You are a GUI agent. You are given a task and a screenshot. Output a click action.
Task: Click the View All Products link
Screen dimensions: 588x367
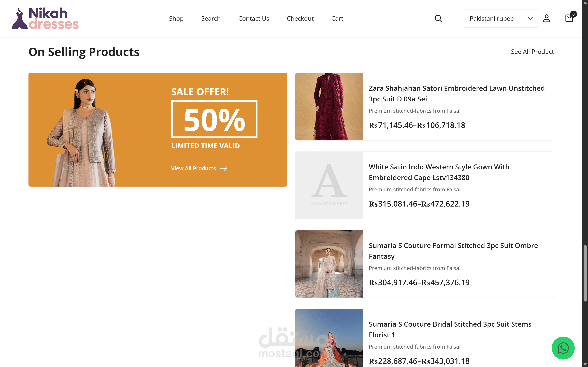(193, 168)
